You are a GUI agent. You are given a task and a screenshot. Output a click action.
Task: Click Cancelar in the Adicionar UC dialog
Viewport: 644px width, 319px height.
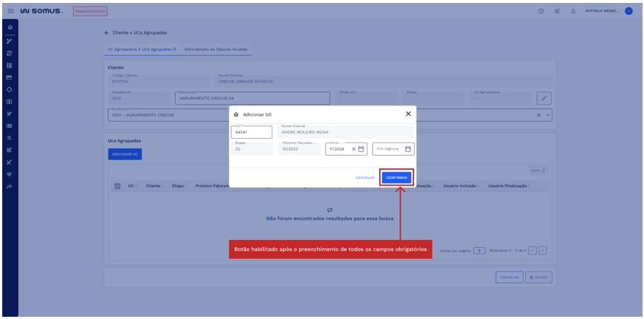(x=364, y=177)
